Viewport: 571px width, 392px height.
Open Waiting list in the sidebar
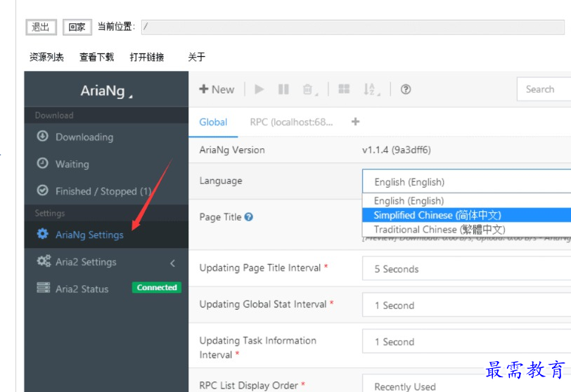106,164
